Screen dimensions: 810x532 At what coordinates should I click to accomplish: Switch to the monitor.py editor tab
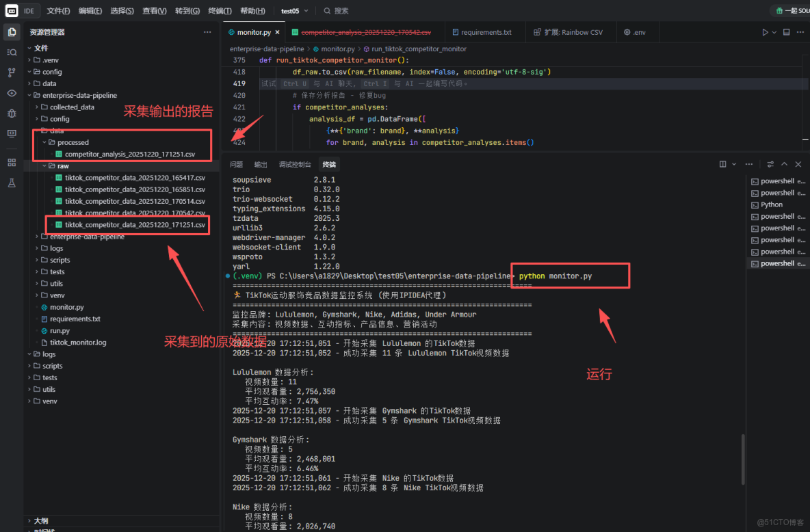(x=254, y=32)
